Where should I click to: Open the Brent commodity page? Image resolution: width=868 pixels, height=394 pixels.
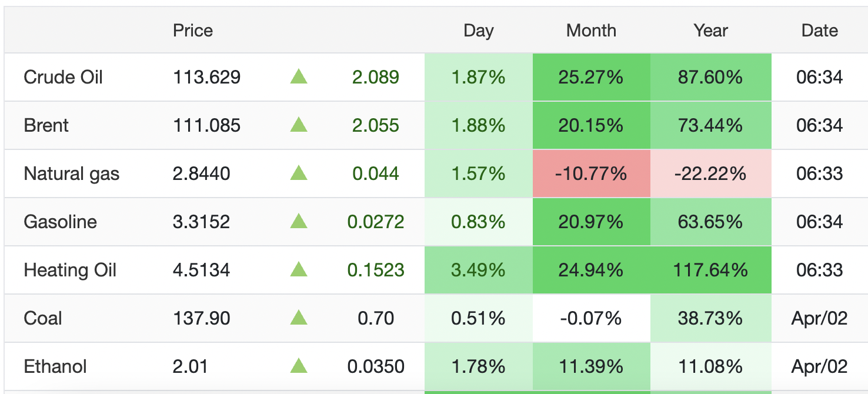point(46,125)
